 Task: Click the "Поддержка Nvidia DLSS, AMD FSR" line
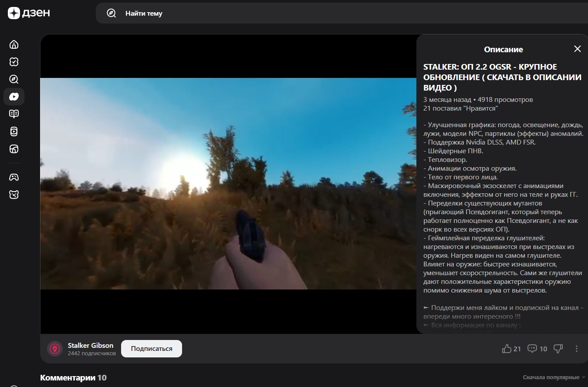[x=480, y=142]
